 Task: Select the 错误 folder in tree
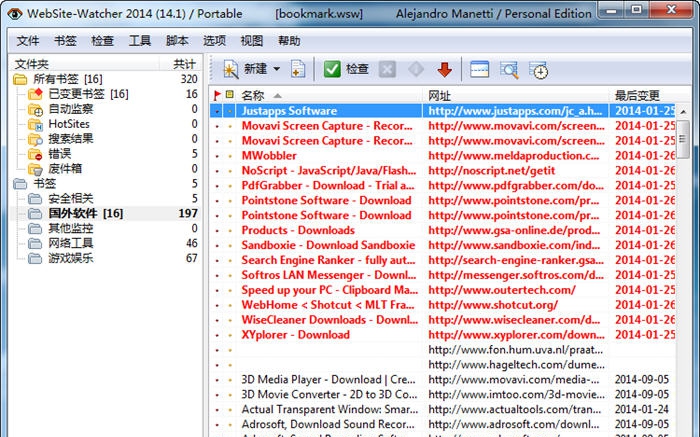tap(60, 154)
